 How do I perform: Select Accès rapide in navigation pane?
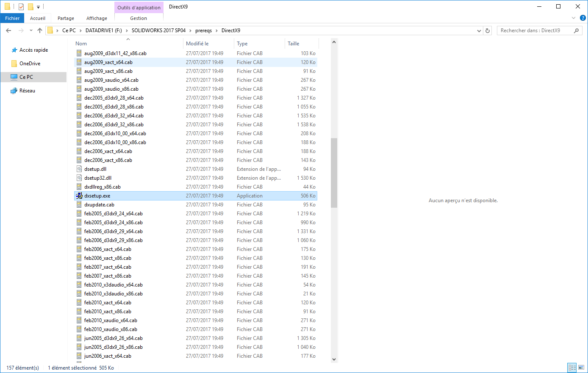click(33, 50)
